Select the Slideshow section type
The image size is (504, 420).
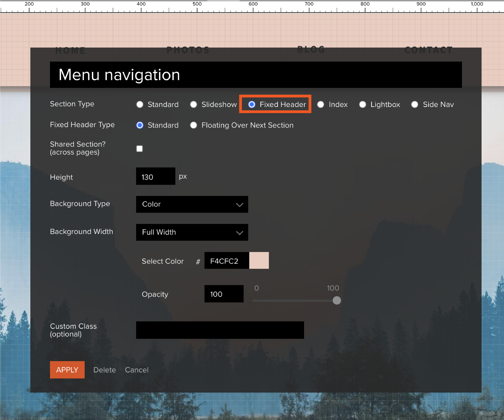point(193,105)
